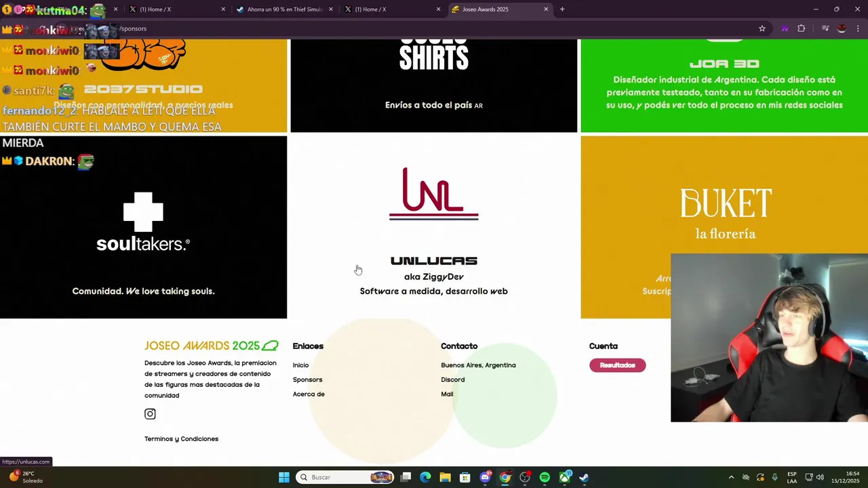Screen dimensions: 868x488
Task: Click the Contacto footer heading
Action: tap(459, 346)
